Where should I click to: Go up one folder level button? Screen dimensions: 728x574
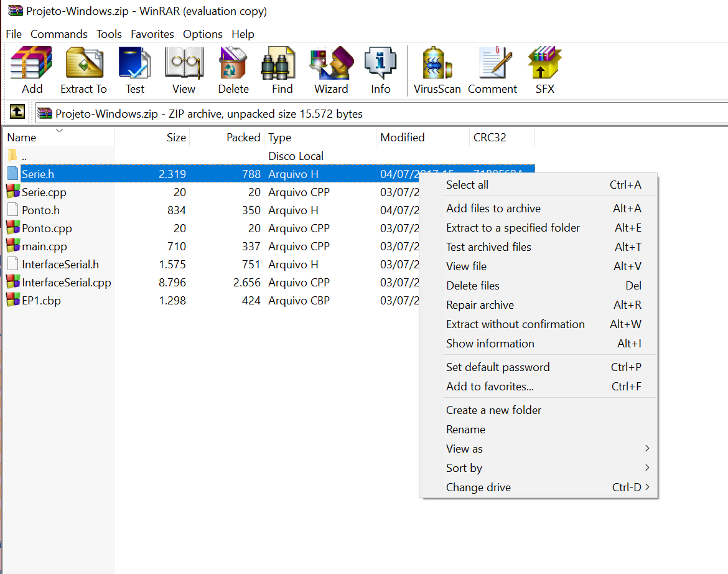tap(17, 111)
